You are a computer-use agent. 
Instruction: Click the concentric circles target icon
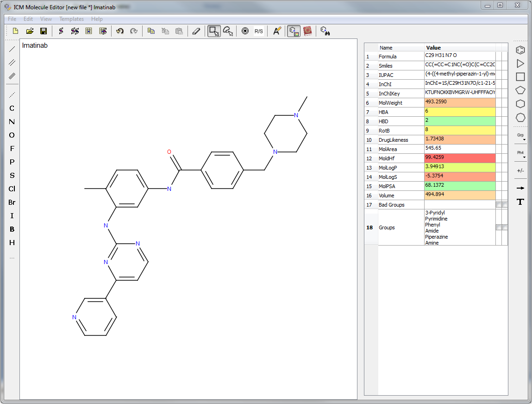tap(245, 31)
